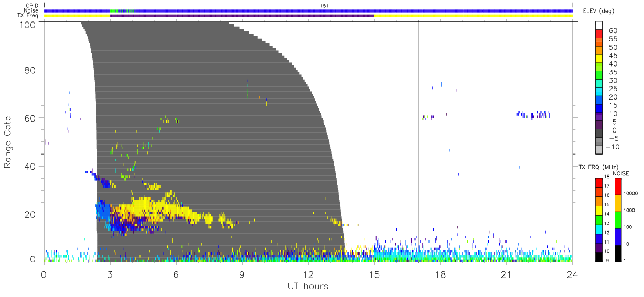Click the NOISE colorbar label 10000

click(x=630, y=193)
